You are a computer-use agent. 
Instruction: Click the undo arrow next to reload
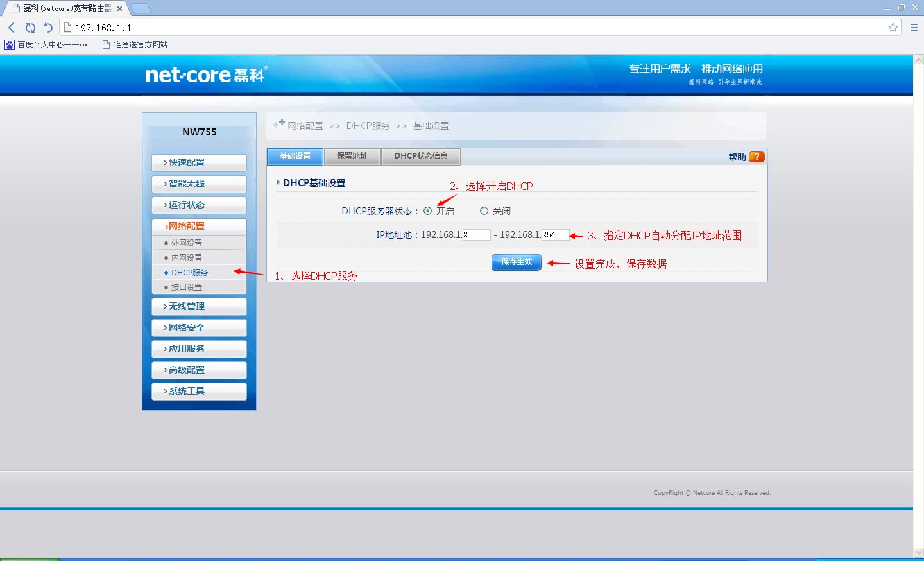pyautogui.click(x=47, y=28)
